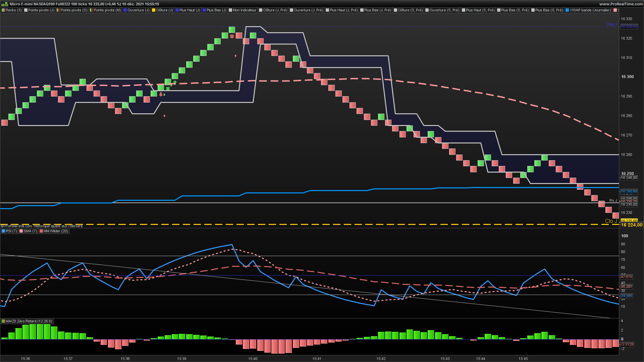Image resolution: width=644 pixels, height=362 pixels.
Task: Select the Mon indicateur label
Action: coord(244,10)
